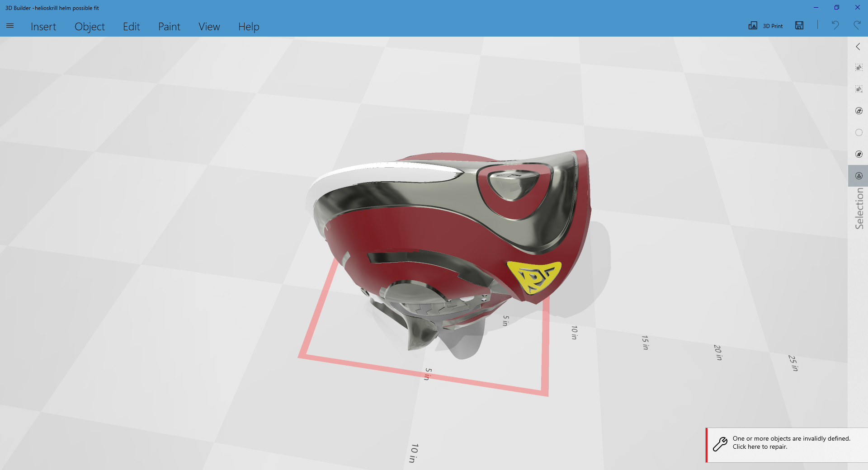
Task: Open the hamburger menu
Action: [x=10, y=26]
